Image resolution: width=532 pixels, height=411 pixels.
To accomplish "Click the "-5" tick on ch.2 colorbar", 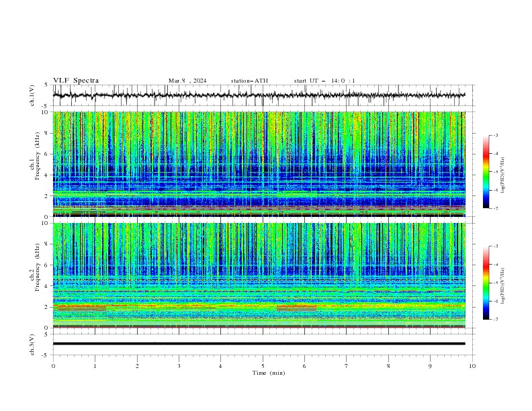I will [495, 283].
